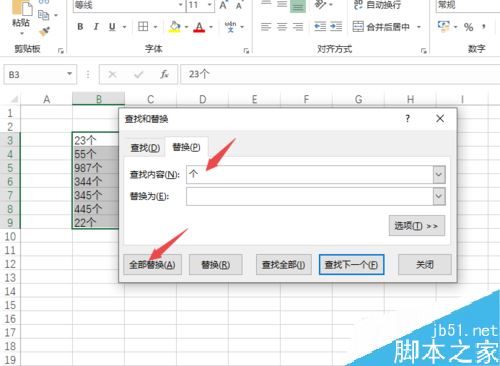Click select-all corner triangle

tap(14, 99)
